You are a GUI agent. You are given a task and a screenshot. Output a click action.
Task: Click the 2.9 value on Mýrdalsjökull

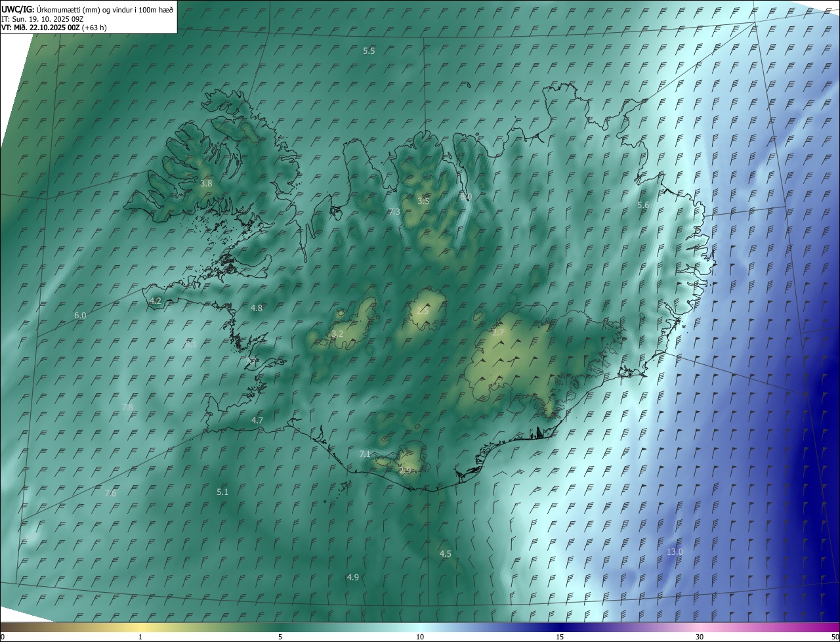405,470
